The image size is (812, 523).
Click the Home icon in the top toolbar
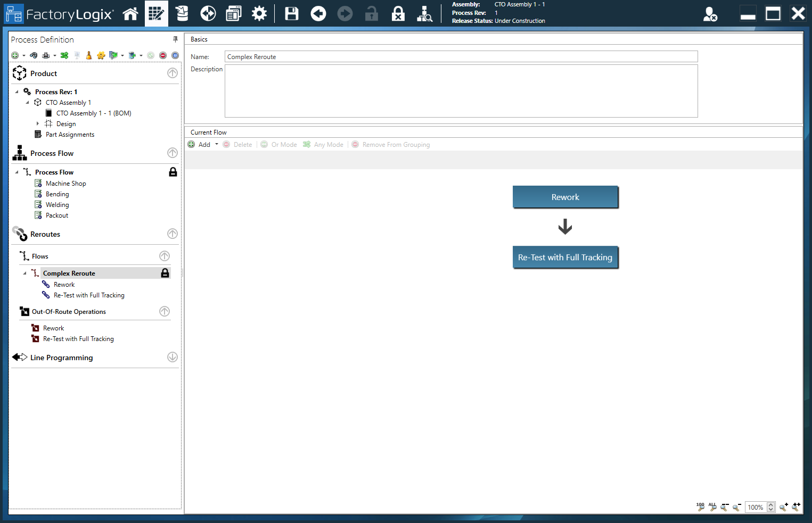[130, 14]
